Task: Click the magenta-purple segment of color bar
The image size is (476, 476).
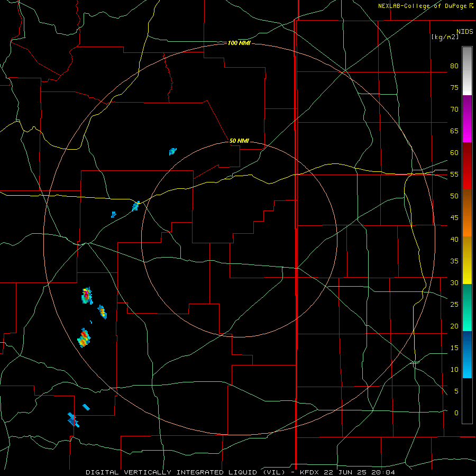Action: pyautogui.click(x=467, y=119)
